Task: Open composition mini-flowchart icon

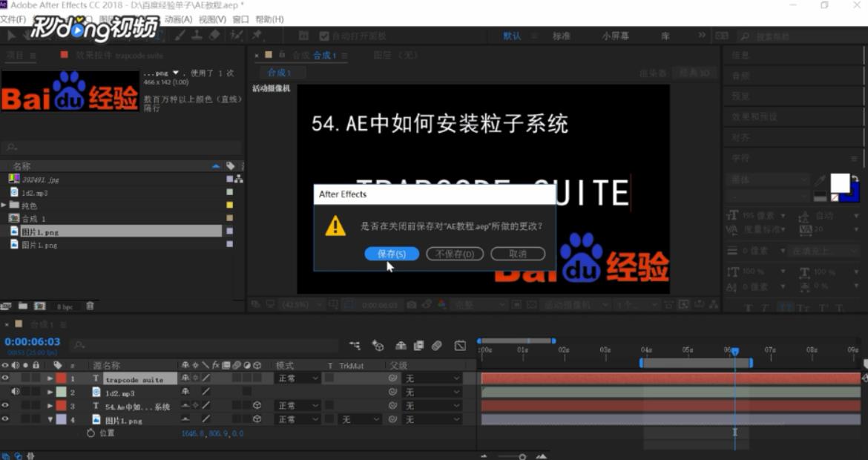Action: pyautogui.click(x=355, y=346)
